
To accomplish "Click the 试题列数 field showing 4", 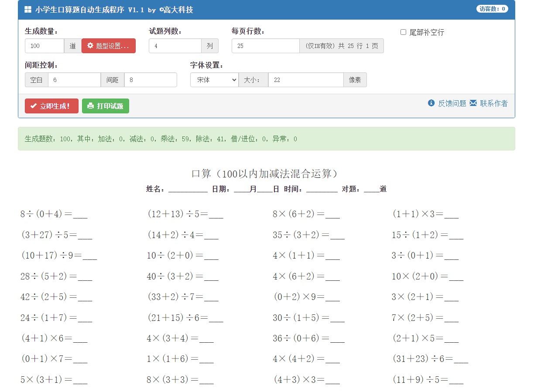I will (175, 46).
